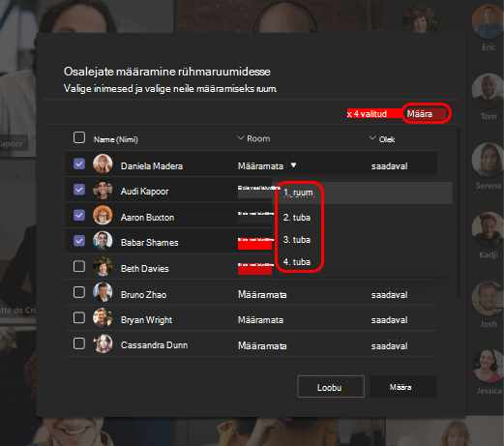
Task: Click the participant list scrollbar
Action: (x=459, y=212)
